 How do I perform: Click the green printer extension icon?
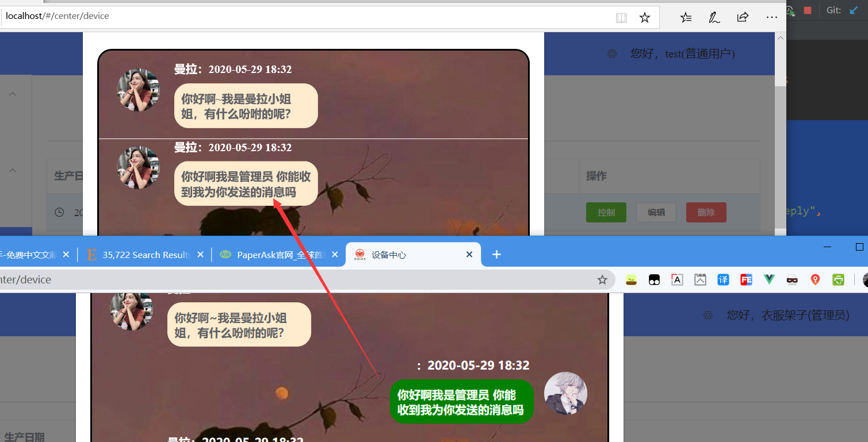pos(838,279)
